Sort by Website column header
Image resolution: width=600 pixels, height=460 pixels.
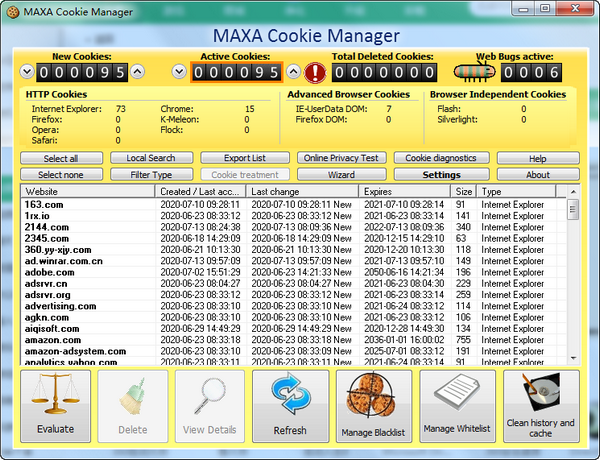[88, 191]
